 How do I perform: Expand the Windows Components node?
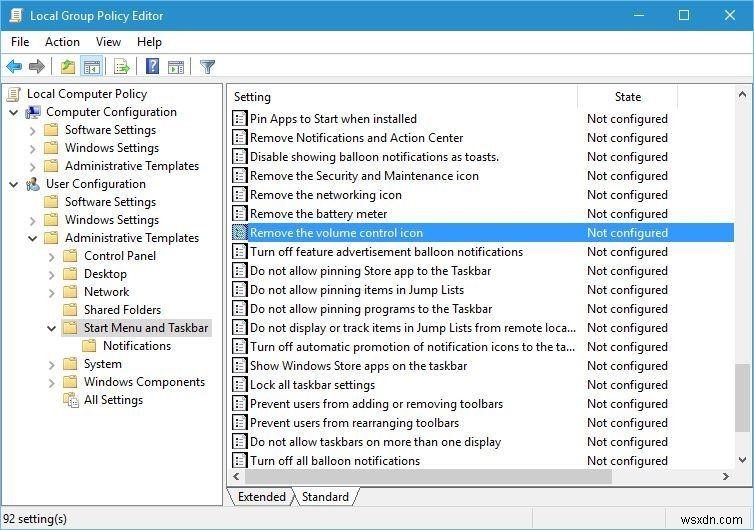(x=51, y=383)
